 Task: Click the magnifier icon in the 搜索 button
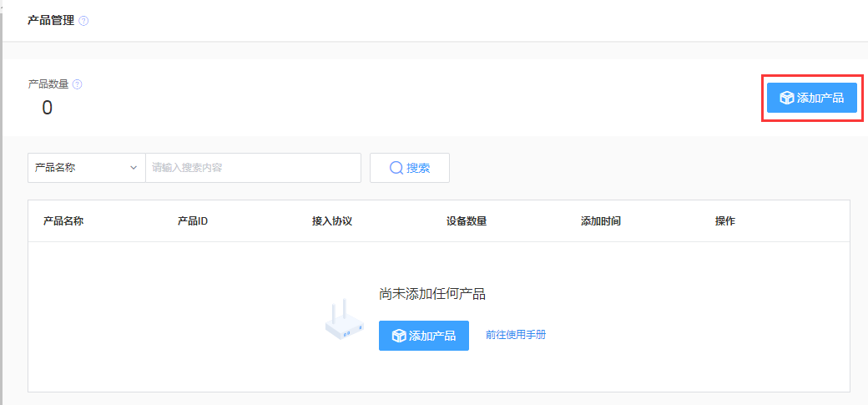point(396,168)
